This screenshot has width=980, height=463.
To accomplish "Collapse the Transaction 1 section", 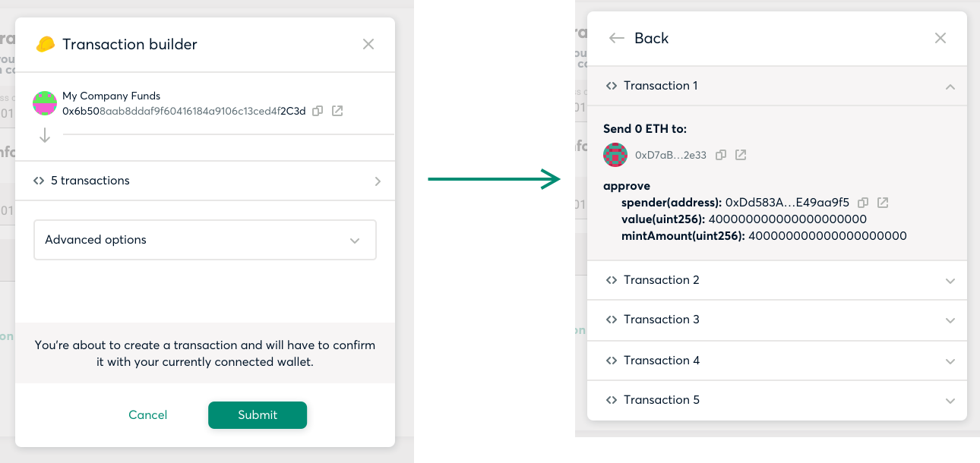I will (777, 86).
